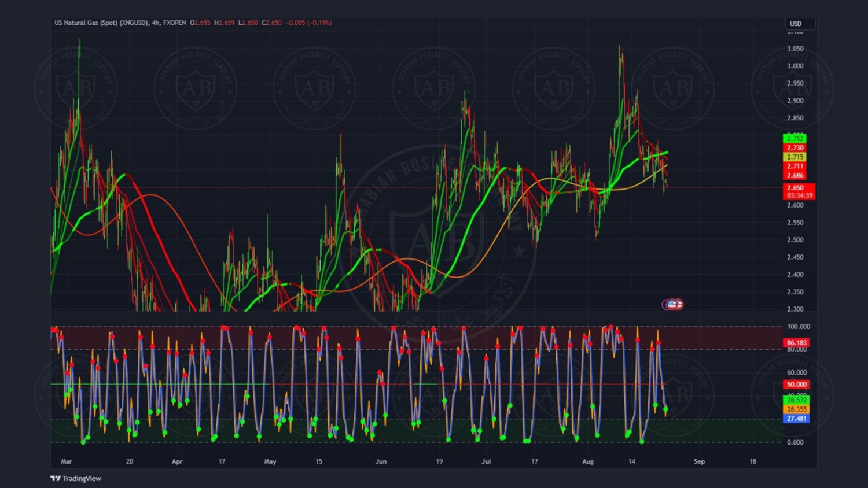Screen dimensions: 868x488
Task: Click the 2.900 price axis tick
Action: point(795,101)
